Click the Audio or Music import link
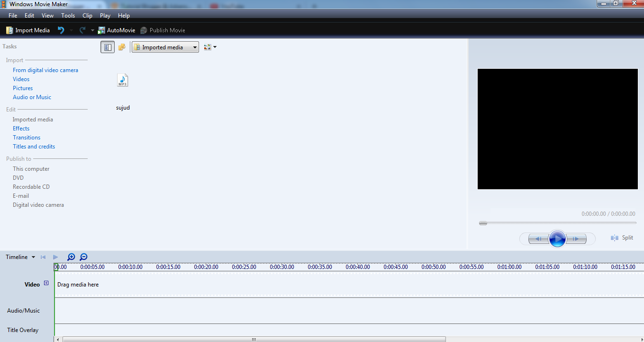The height and width of the screenshot is (342, 644). pyautogui.click(x=32, y=97)
